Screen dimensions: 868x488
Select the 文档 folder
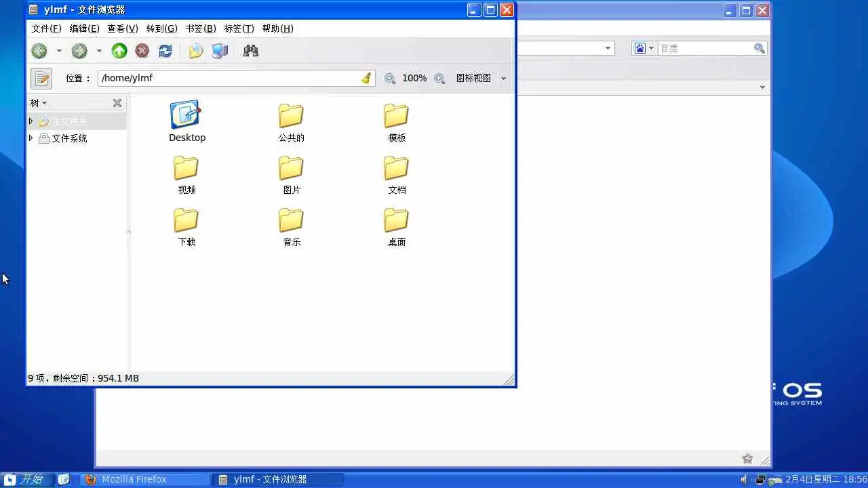397,175
